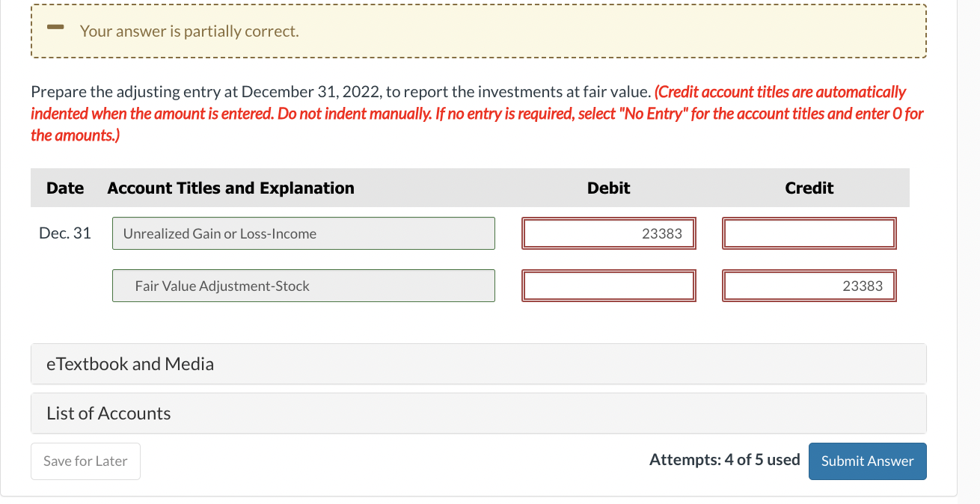Click the Date column header
The width and height of the screenshot is (980, 504).
(65, 188)
